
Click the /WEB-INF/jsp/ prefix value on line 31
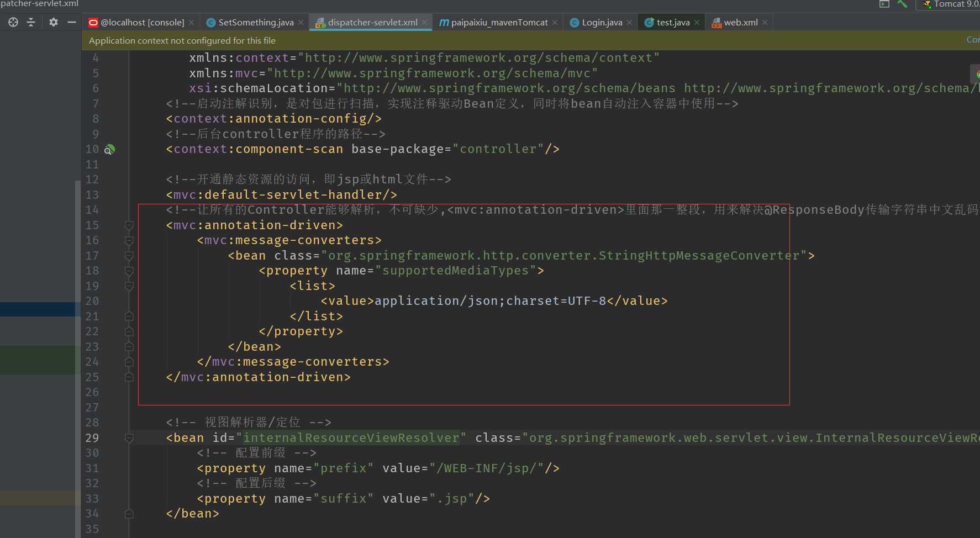[487, 468]
